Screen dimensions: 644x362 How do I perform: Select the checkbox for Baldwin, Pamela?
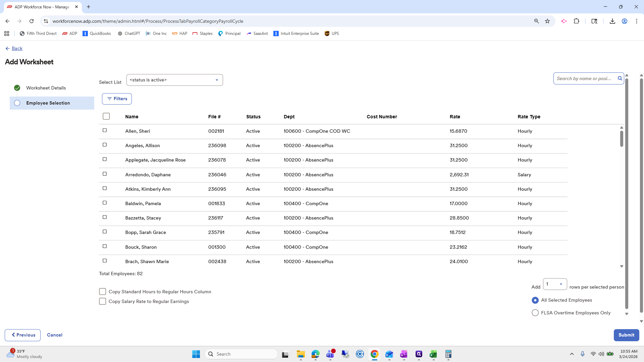click(x=105, y=203)
